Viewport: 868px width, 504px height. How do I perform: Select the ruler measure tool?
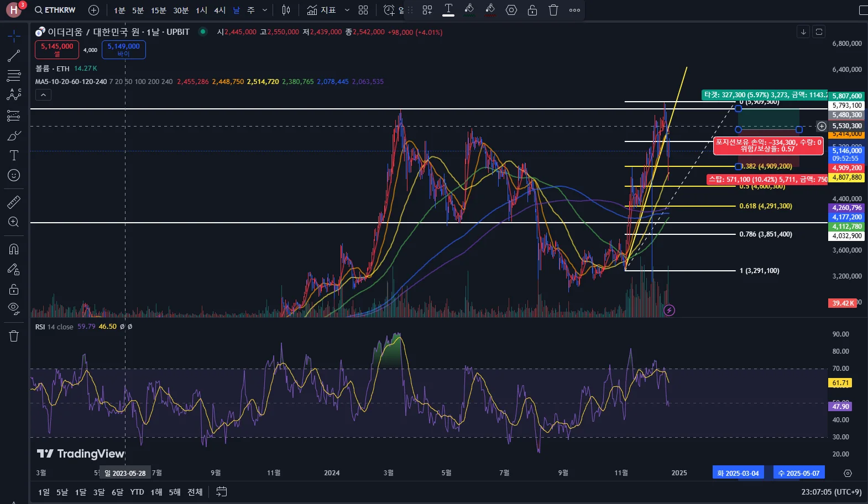14,202
